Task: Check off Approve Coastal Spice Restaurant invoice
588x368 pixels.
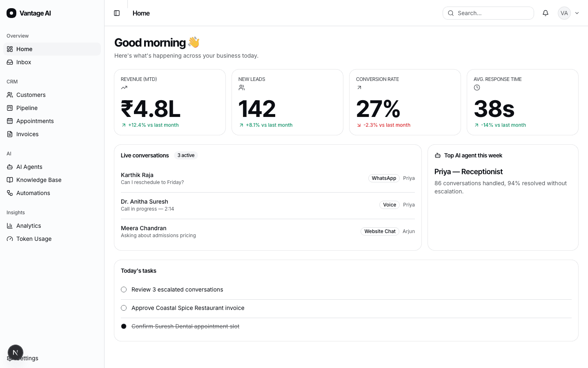Action: pos(124,308)
